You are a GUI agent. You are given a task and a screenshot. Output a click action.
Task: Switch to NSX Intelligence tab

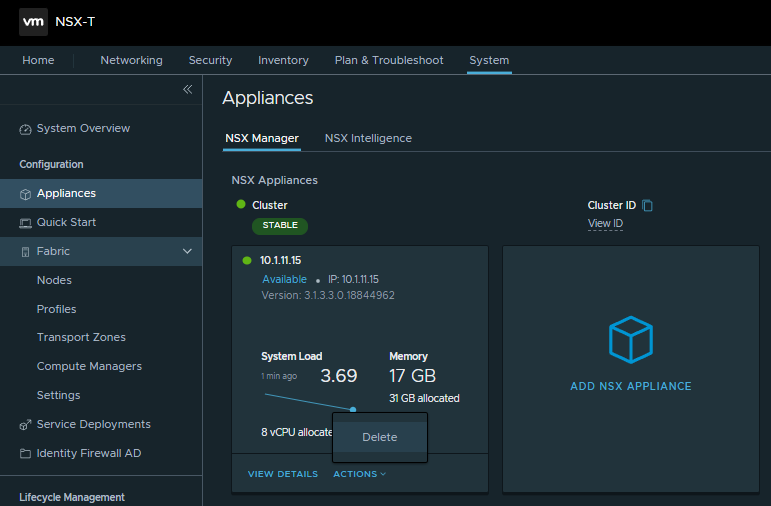tap(368, 138)
